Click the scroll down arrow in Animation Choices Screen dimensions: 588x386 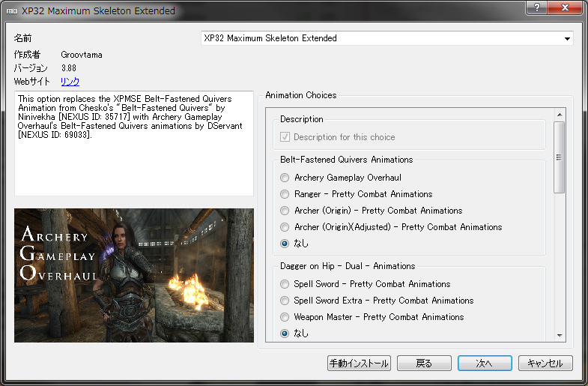tap(560, 335)
